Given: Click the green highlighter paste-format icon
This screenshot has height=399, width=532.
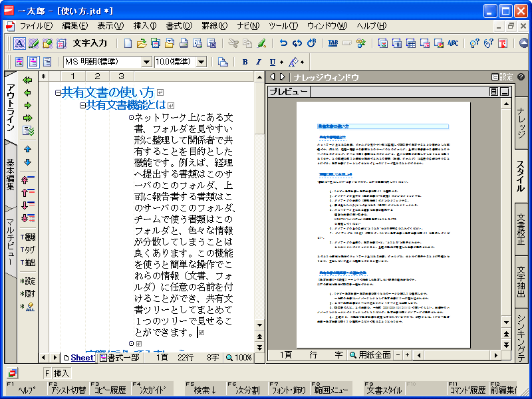Looking at the screenshot, I should coord(261,43).
